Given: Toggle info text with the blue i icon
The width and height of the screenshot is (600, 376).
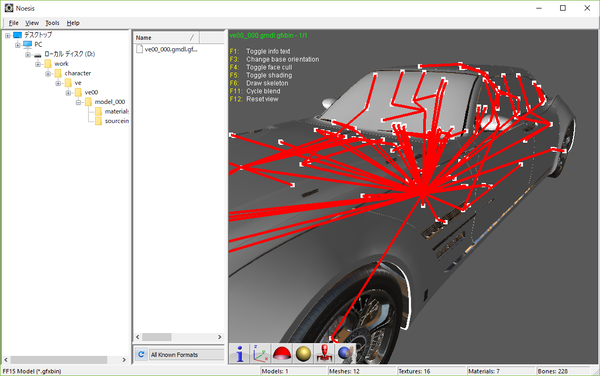Looking at the screenshot, I should pyautogui.click(x=240, y=353).
